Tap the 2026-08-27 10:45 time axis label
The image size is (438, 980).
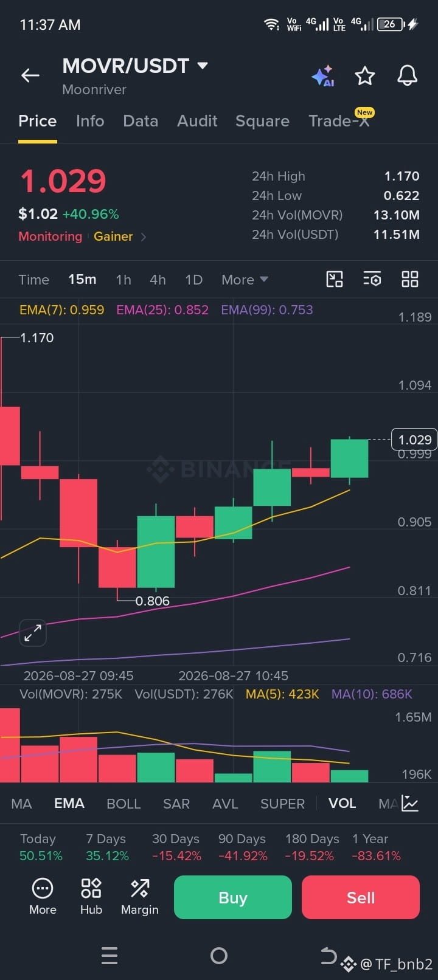(233, 676)
